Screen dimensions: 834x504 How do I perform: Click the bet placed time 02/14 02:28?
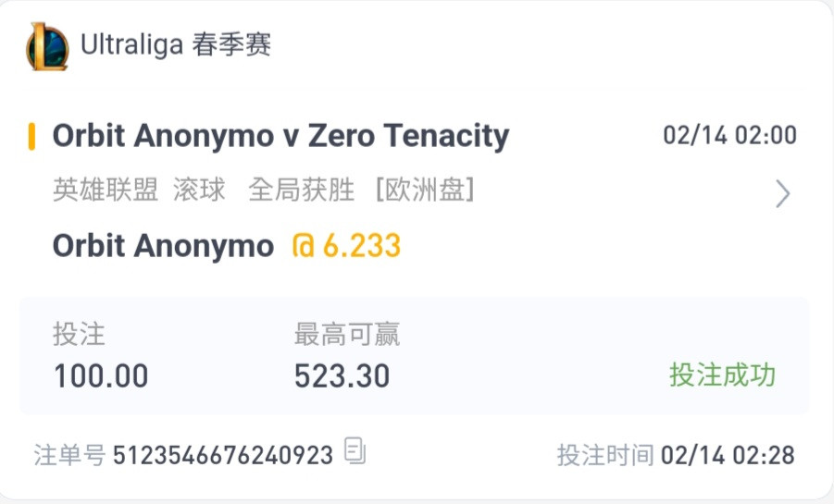728,455
